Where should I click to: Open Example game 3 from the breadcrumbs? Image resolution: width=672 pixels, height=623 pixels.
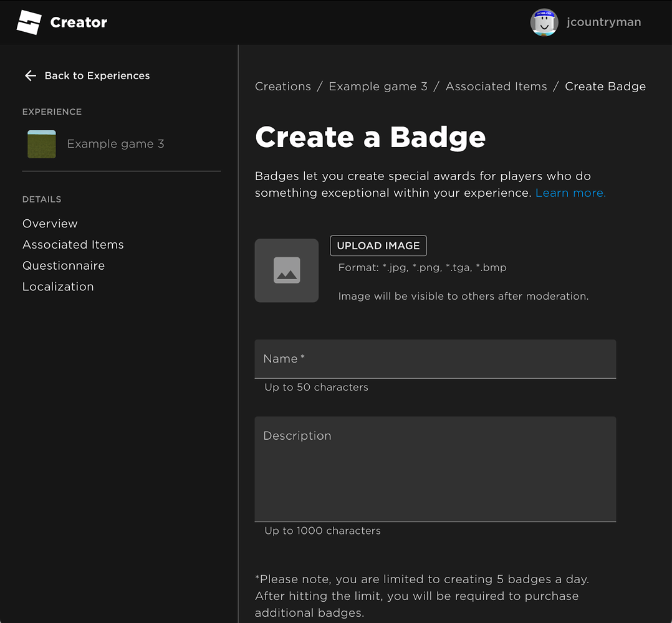pos(378,87)
